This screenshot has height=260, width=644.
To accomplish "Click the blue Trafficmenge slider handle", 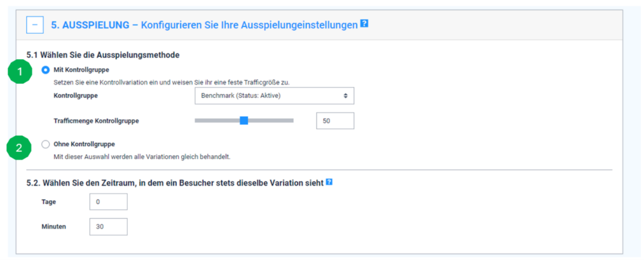I will 244,120.
